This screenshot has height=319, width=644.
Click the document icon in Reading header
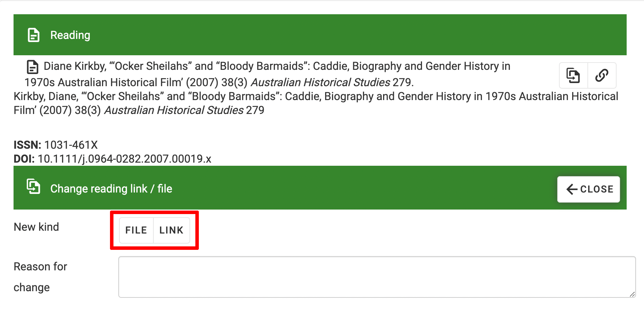34,35
